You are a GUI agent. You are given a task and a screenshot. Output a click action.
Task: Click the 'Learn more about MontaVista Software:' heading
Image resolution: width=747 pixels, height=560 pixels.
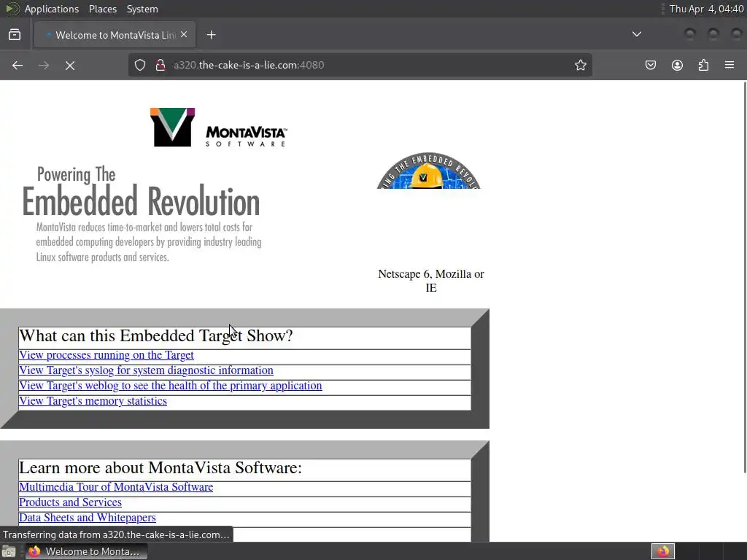pos(160,468)
